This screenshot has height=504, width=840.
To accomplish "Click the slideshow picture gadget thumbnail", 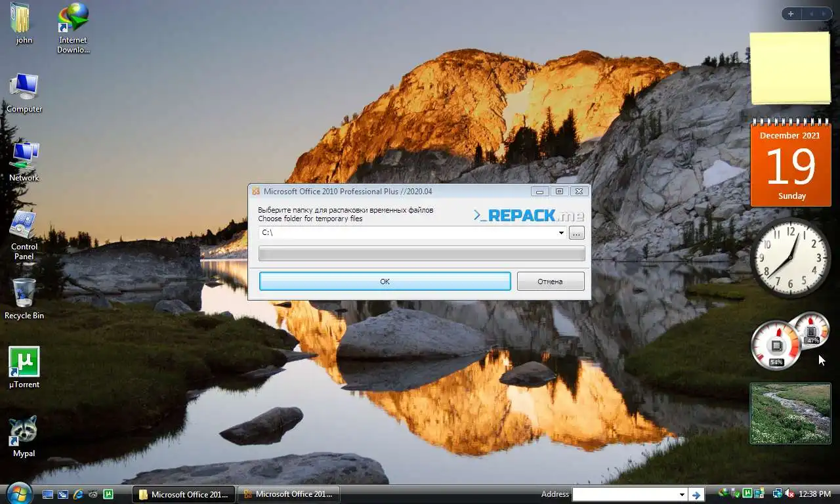I will 790,413.
